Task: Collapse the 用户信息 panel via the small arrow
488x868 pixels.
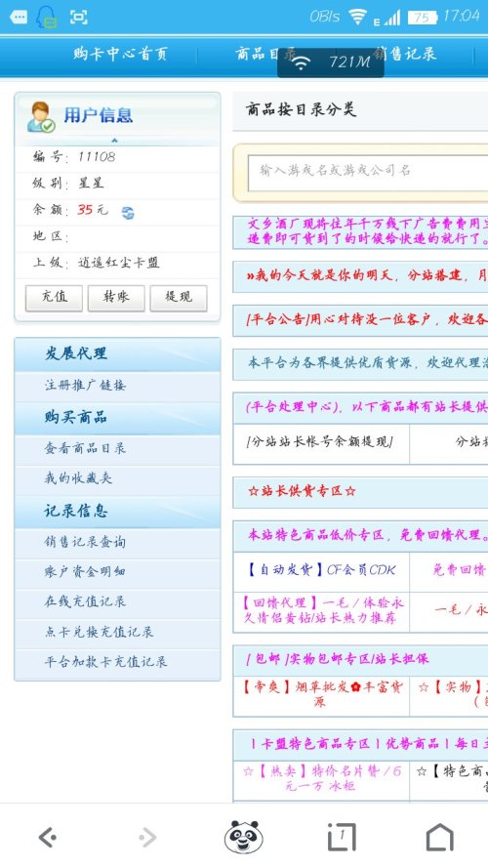Action: coord(114,141)
